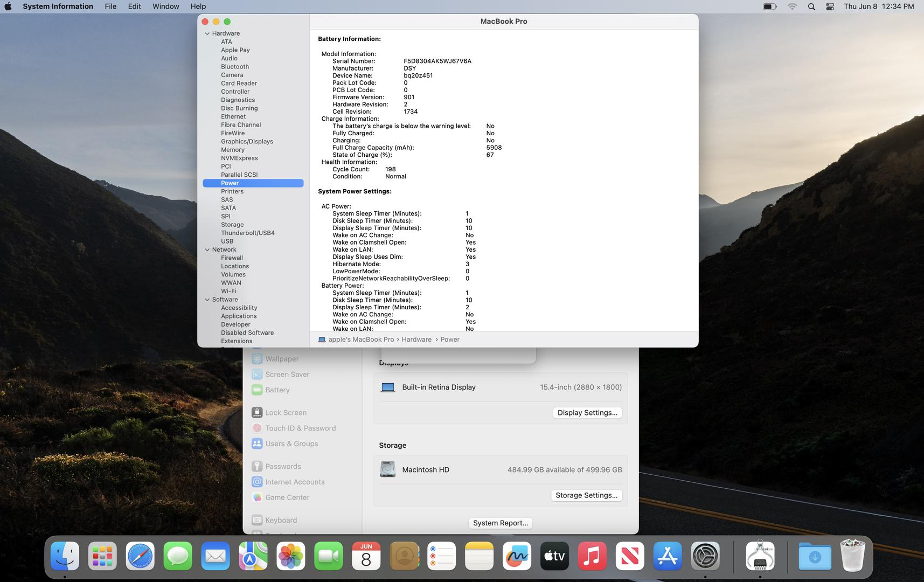Select USB in the Hardware list

pos(227,241)
